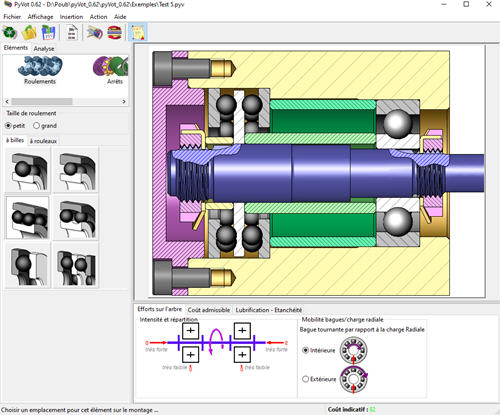Open the 'Lubrification - Etanchéité' tab

[269, 310]
